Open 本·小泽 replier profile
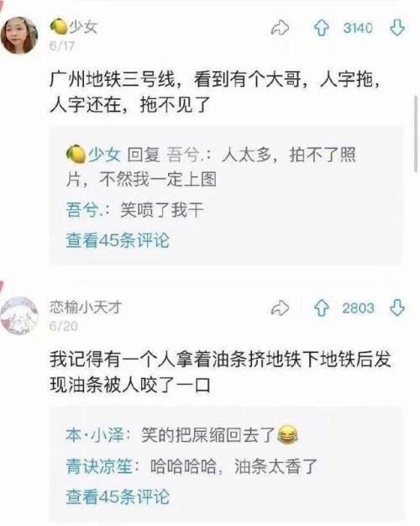420x526 pixels. [x=95, y=435]
